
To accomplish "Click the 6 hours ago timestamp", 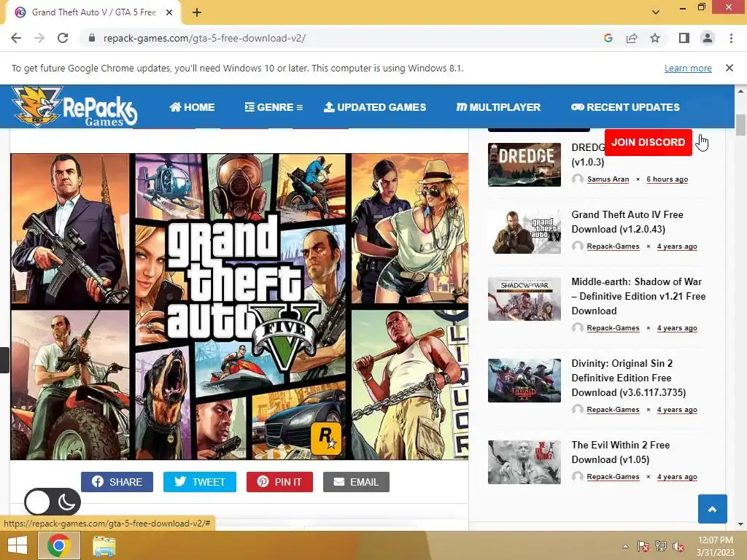I will click(x=667, y=179).
